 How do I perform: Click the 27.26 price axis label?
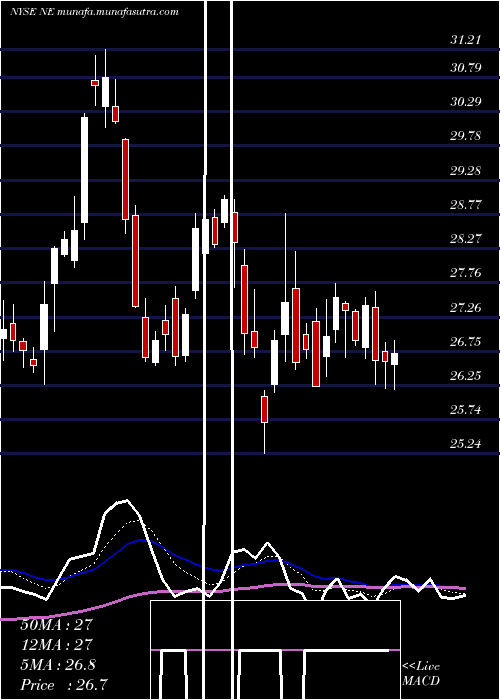465,307
